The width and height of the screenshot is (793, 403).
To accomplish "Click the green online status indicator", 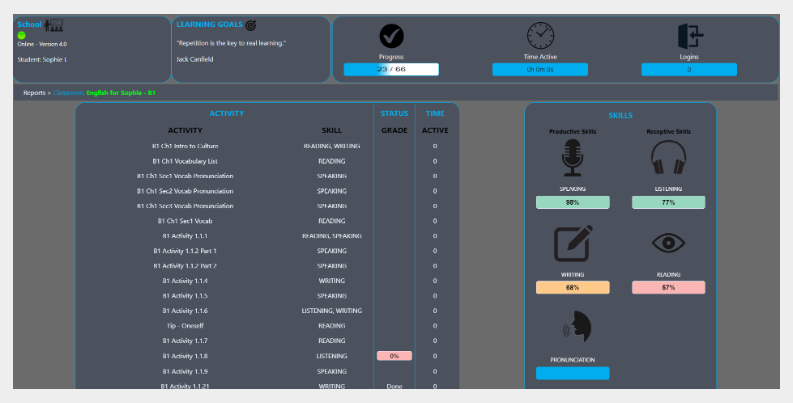I will 22,35.
